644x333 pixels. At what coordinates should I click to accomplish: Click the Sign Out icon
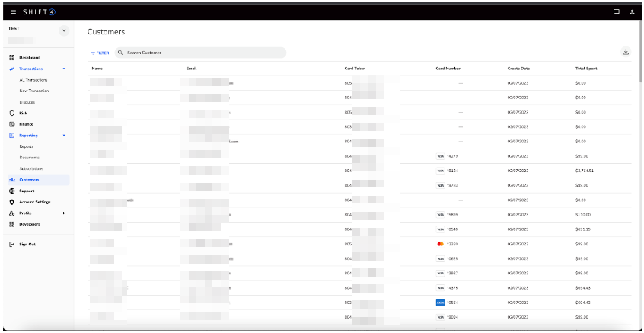click(12, 244)
